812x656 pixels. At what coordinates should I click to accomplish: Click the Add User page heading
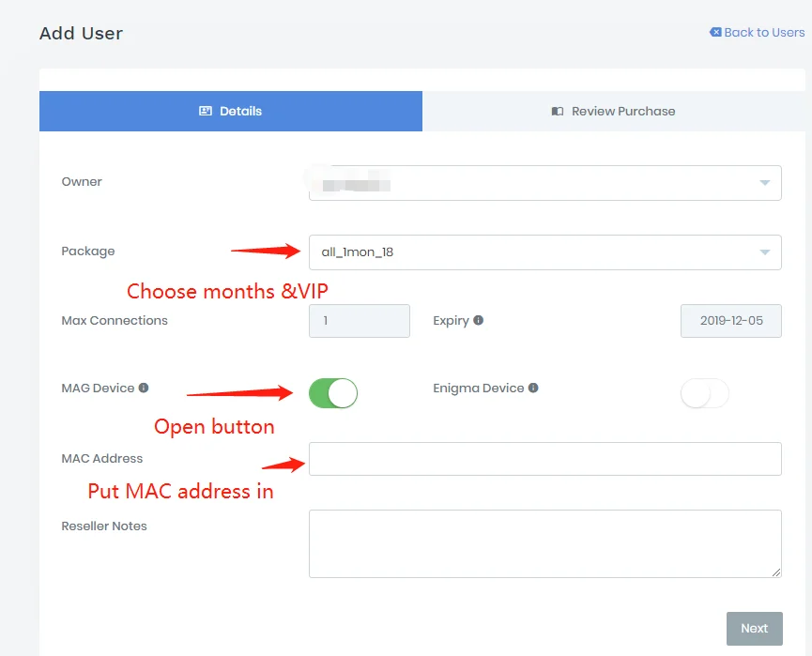(x=82, y=33)
